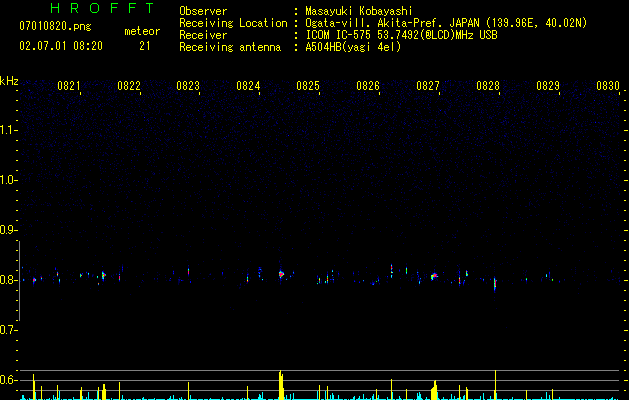This screenshot has width=629, height=400.
Task: Click the 0826 time marker
Action: 368,86
